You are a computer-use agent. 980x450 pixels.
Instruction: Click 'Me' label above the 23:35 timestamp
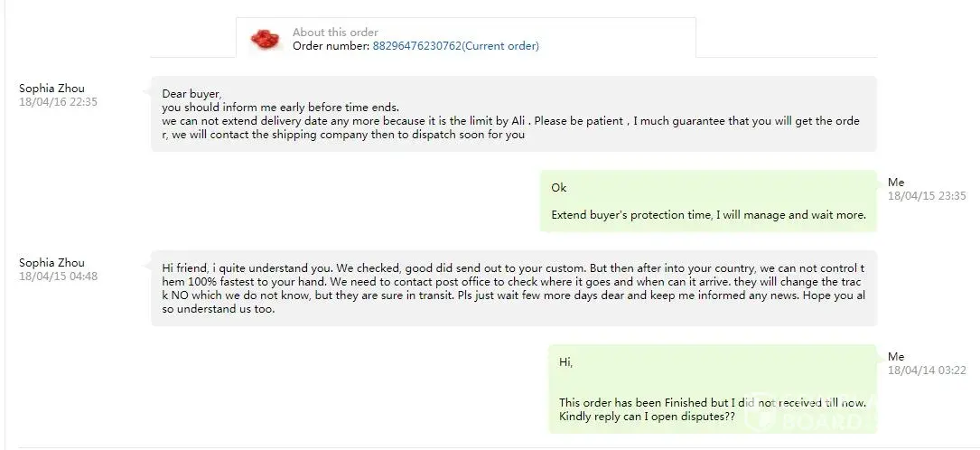(x=896, y=183)
